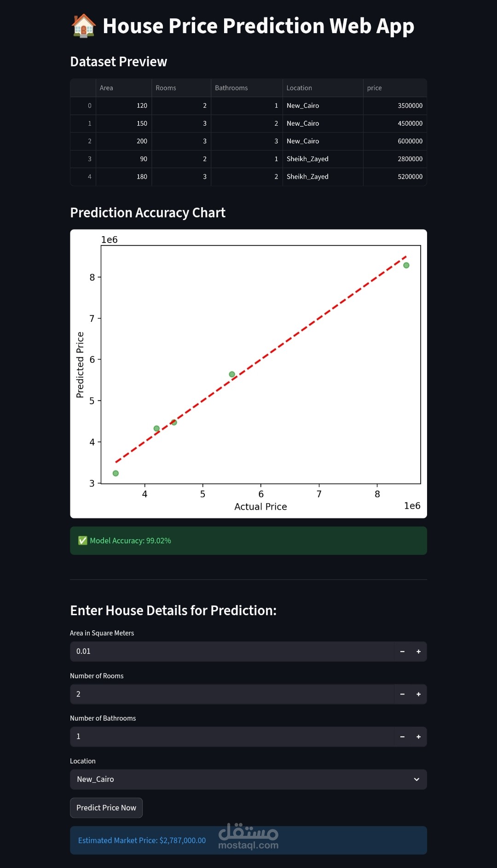Open the Location dropdown chevron
Screen dimensions: 497x868
416,780
